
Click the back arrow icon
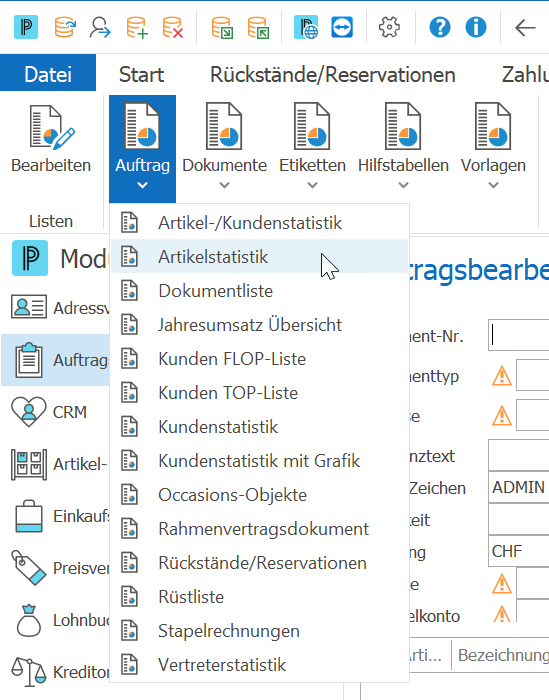click(x=525, y=28)
